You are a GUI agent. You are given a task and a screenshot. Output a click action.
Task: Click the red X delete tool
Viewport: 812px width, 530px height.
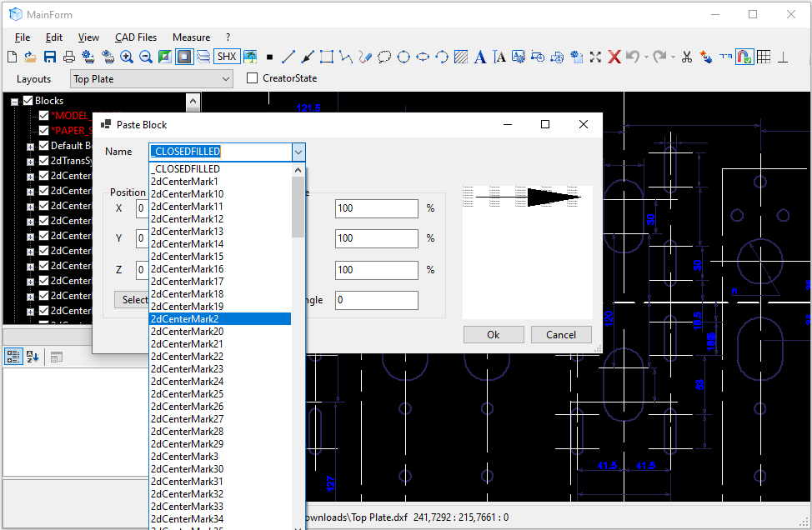tap(614, 57)
